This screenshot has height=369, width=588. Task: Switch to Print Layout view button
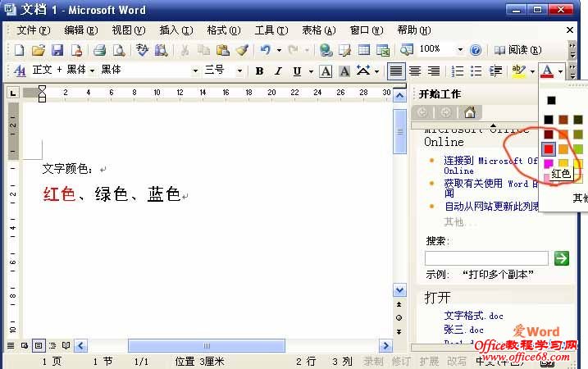coord(39,345)
